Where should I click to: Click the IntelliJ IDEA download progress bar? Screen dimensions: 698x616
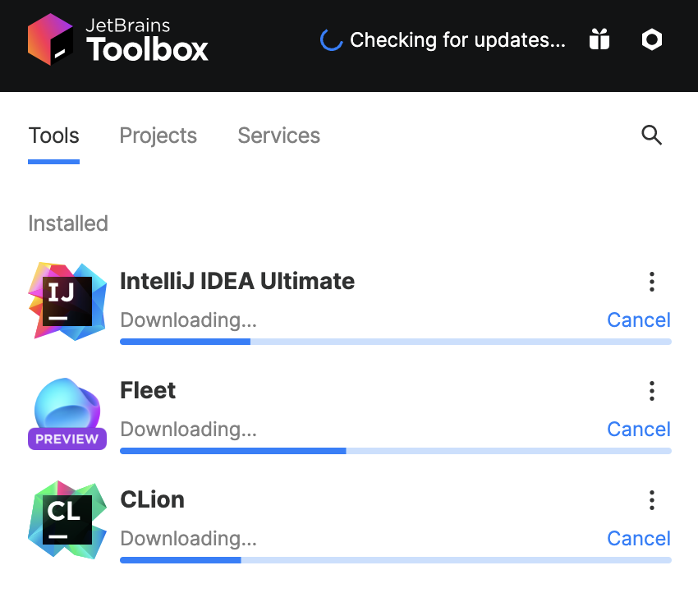[x=395, y=342]
